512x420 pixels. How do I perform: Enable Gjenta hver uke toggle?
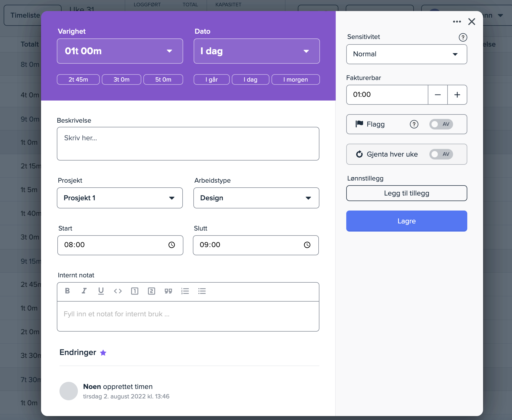(x=441, y=154)
